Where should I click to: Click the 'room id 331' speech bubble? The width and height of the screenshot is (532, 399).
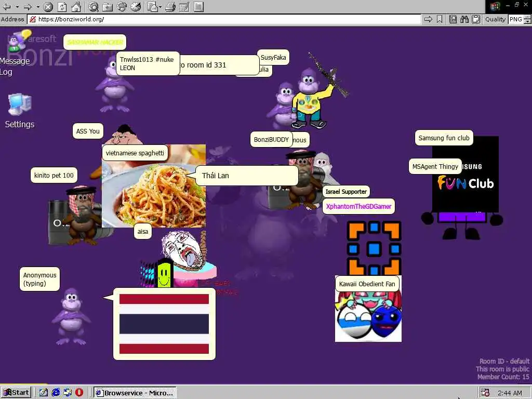point(219,65)
